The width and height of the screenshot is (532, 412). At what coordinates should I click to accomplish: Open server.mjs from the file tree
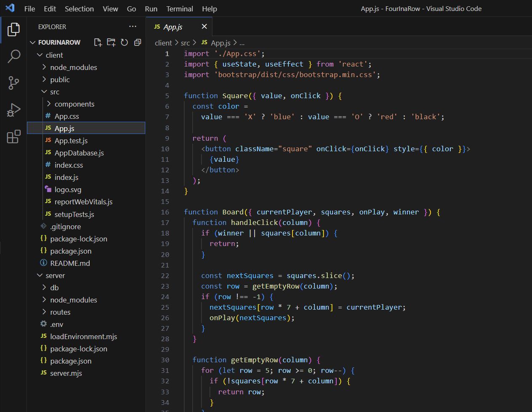click(x=66, y=373)
